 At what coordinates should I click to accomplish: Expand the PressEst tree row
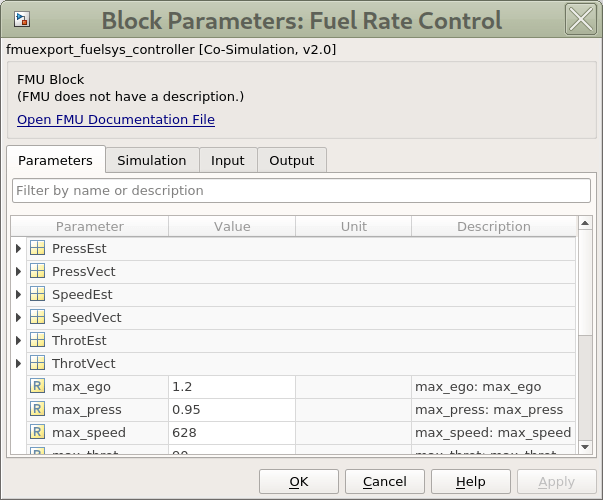click(x=18, y=248)
